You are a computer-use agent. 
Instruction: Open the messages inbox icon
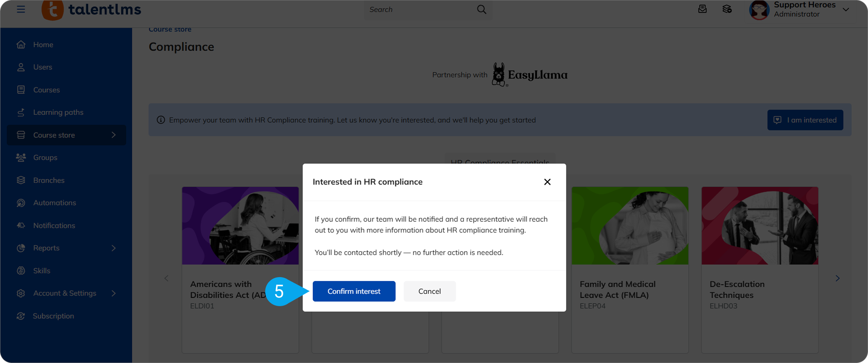point(702,9)
